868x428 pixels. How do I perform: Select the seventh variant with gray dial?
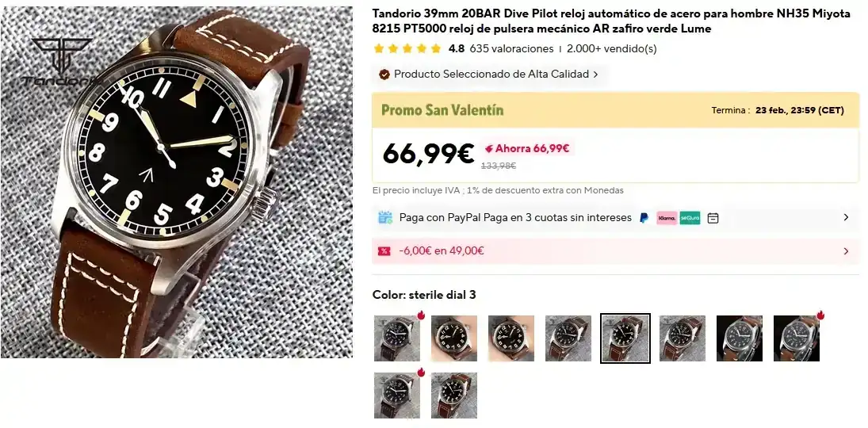coord(740,338)
